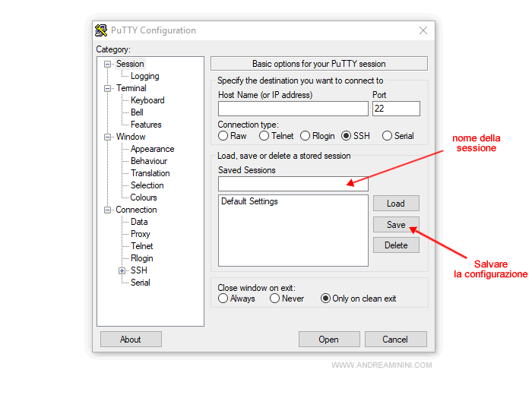
Task: Select the SSH connection type radio button
Action: tap(347, 136)
